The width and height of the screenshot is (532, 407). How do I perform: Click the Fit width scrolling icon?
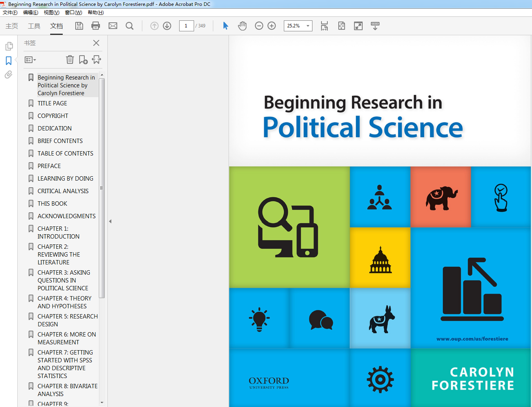click(324, 26)
